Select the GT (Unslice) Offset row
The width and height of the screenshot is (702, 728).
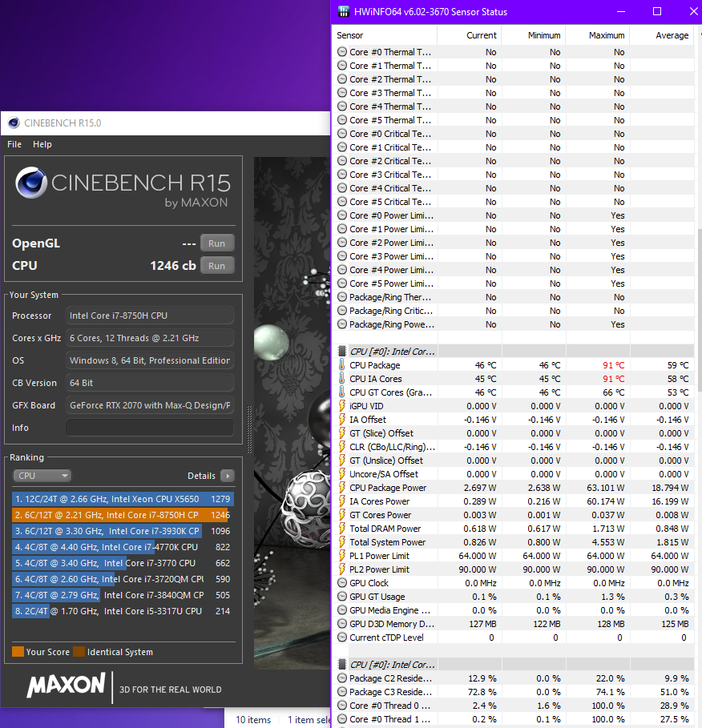(513, 461)
